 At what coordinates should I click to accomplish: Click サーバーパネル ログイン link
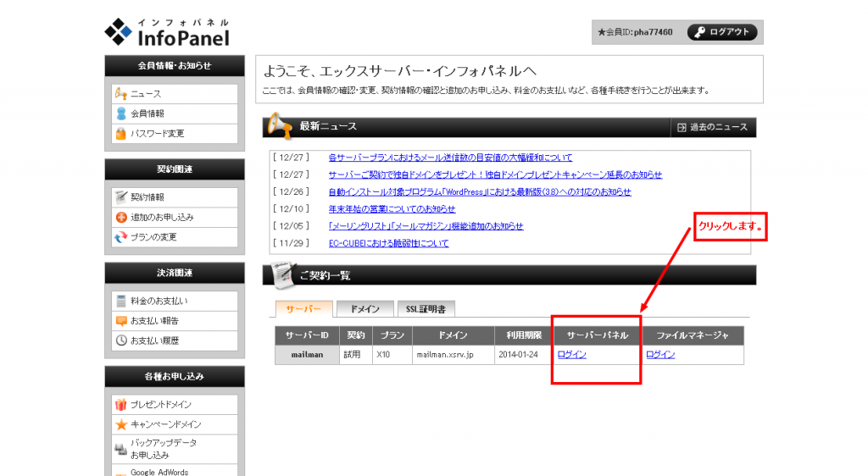[572, 355]
